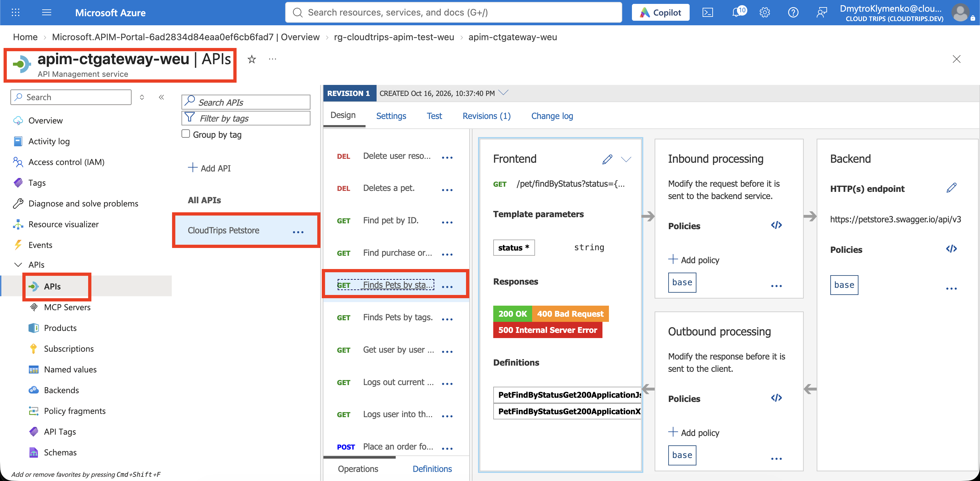Click the 200 OK response badge
Viewport: 980px width, 481px height.
tap(512, 314)
